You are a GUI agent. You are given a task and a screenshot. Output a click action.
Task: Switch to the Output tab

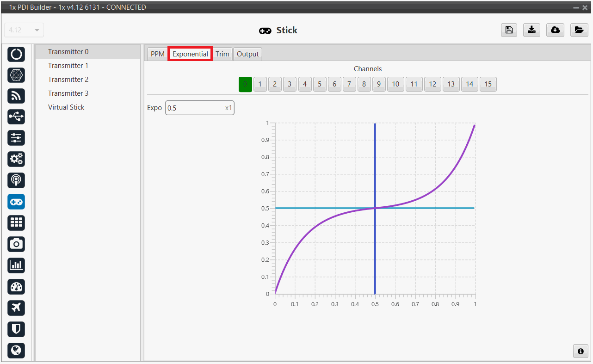(247, 54)
